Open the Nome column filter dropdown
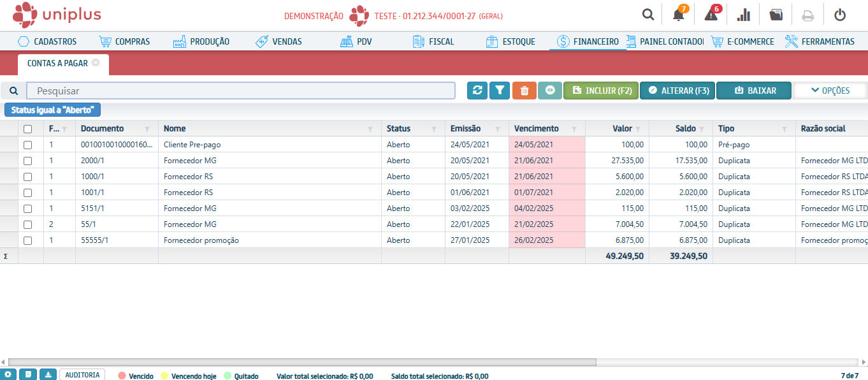The height and width of the screenshot is (380, 868). click(370, 129)
